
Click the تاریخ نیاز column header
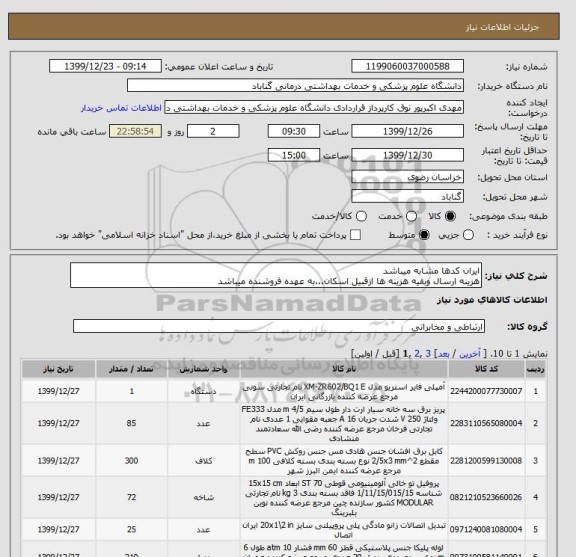click(58, 369)
